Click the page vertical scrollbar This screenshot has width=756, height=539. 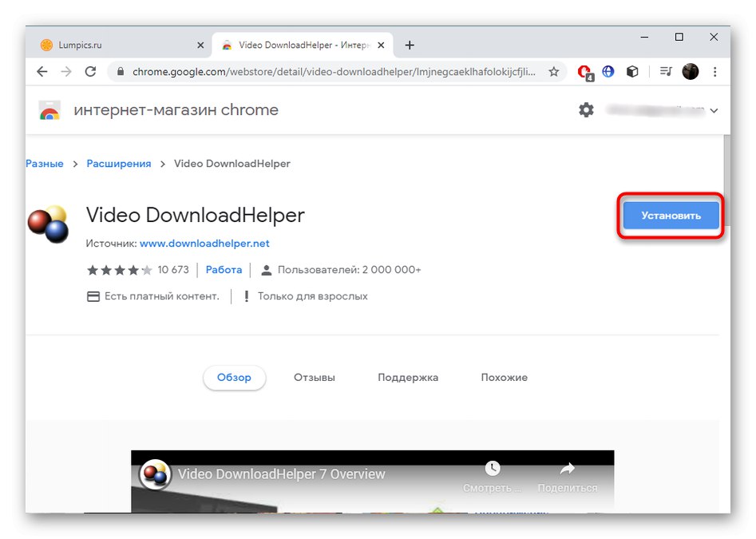coord(726,180)
